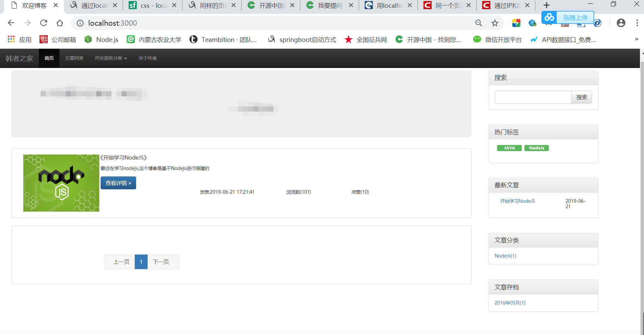Click the 查看详情 button

click(118, 183)
